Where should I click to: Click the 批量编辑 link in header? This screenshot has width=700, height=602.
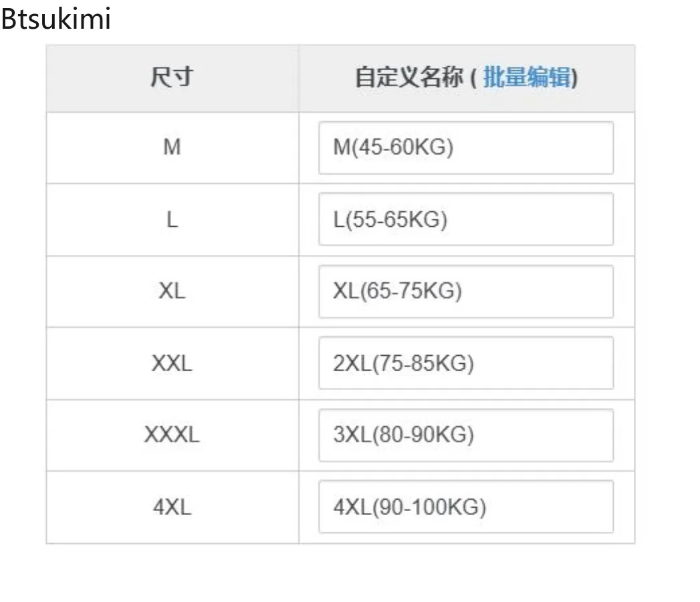(x=527, y=77)
